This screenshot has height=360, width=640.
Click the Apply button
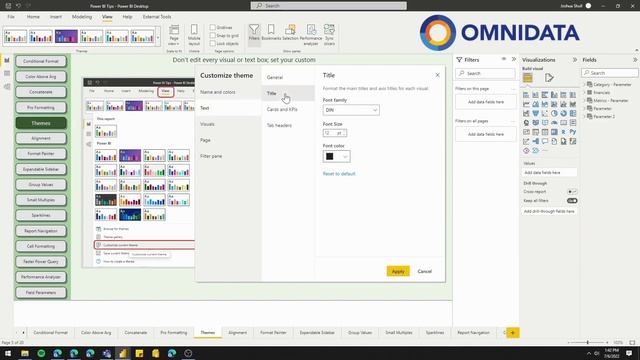[398, 271]
